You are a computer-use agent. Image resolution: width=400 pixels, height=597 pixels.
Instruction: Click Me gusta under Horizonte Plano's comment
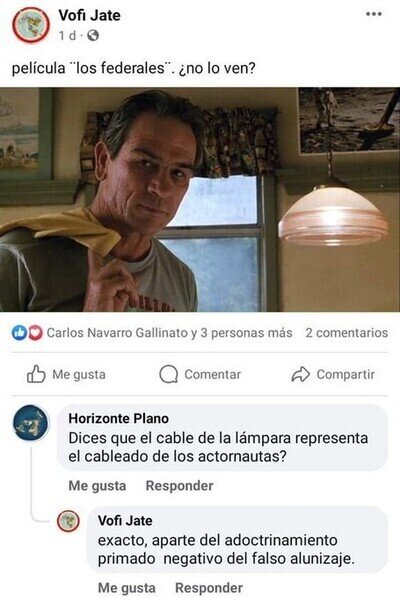coord(97,486)
